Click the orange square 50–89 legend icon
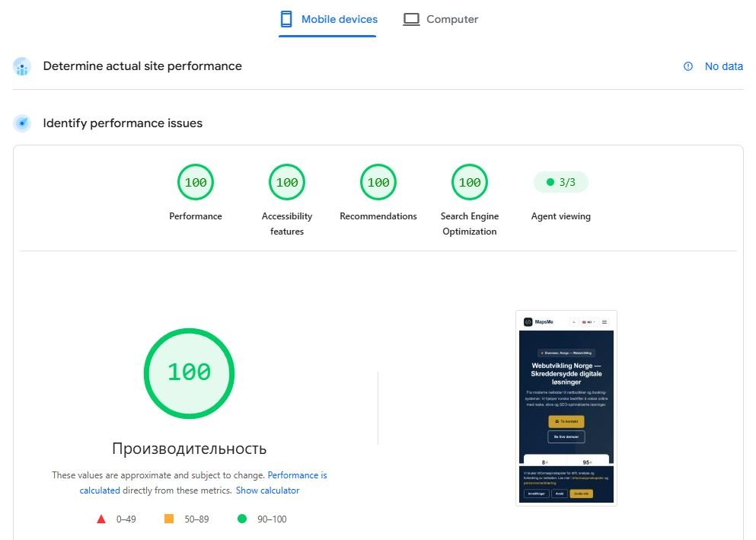 (169, 519)
